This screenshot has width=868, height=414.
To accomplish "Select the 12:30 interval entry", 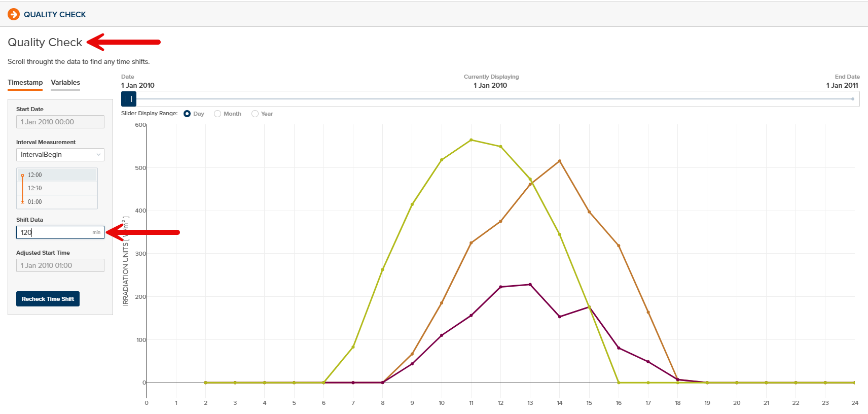I will coord(57,188).
